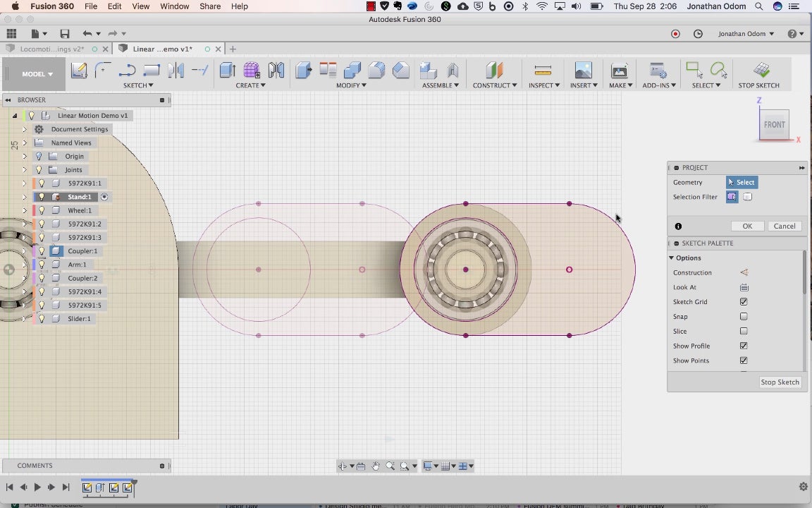Enable the Snap checkbox
This screenshot has width=812, height=508.
click(744, 317)
